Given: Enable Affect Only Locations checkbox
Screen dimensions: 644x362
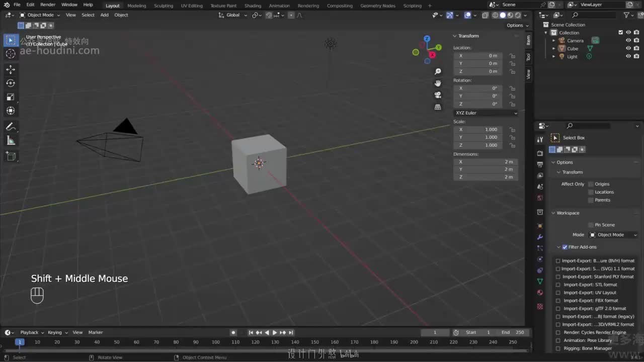Looking at the screenshot, I should [x=591, y=192].
